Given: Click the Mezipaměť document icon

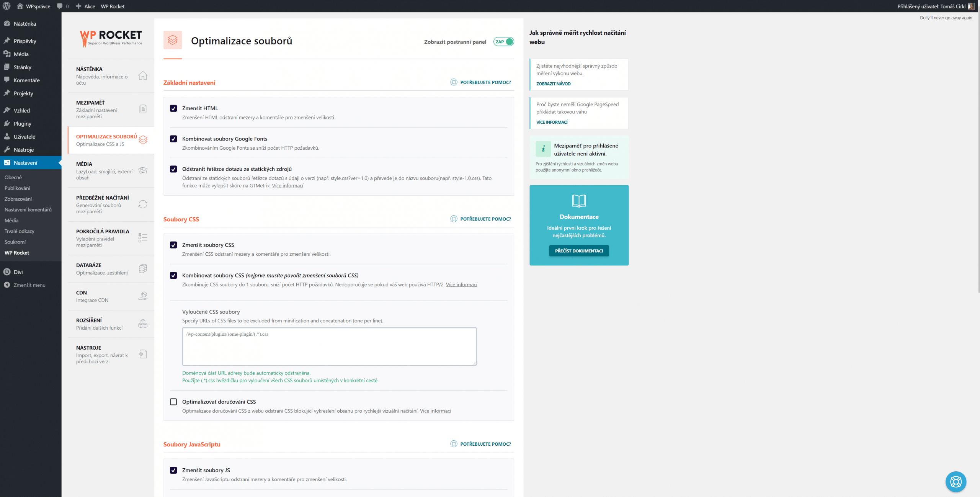Looking at the screenshot, I should click(x=143, y=109).
